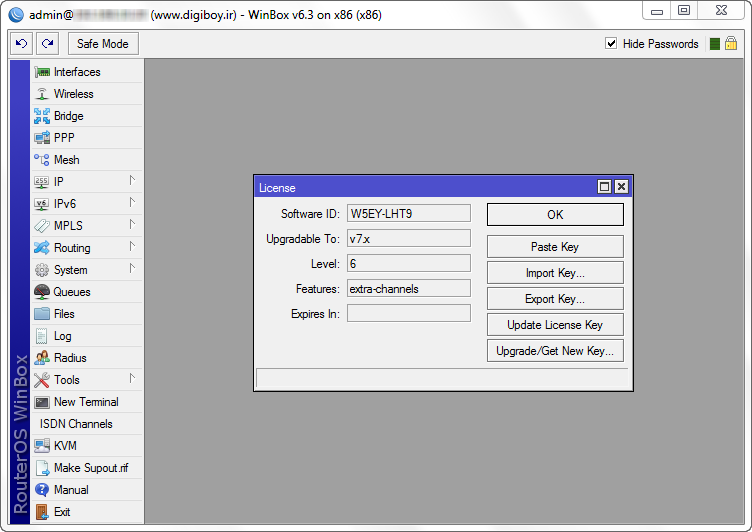Viewport: 752px width, 532px height.
Task: Open the Interfaces menu item
Action: tap(87, 72)
